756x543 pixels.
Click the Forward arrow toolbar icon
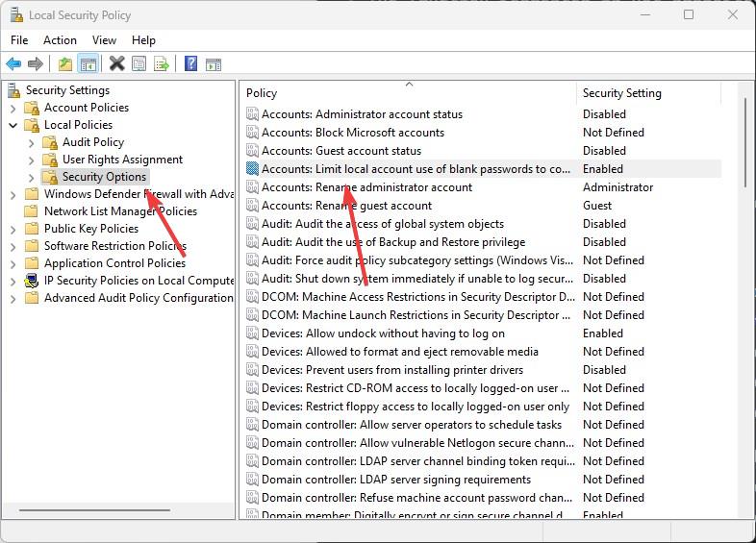(36, 63)
